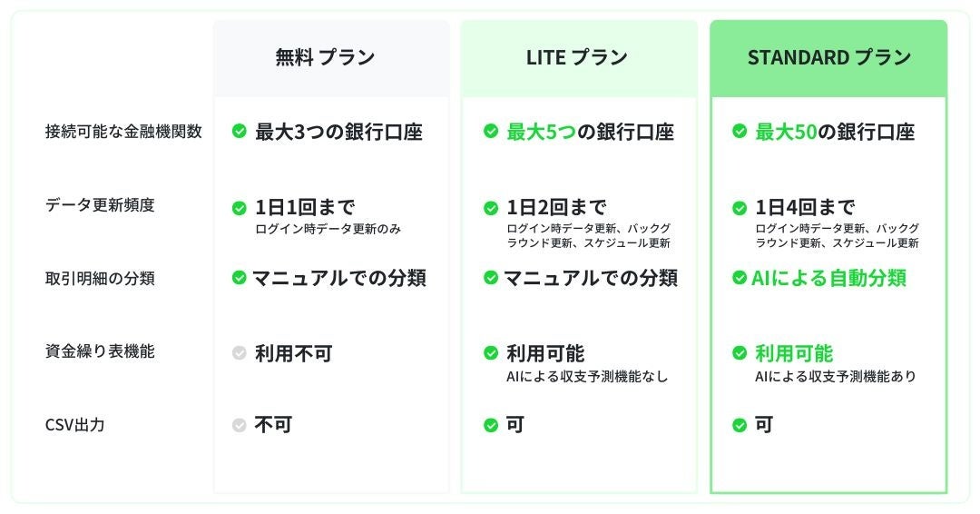
Task: Click green check beside 最大50の銀行口座
Action: point(740,131)
